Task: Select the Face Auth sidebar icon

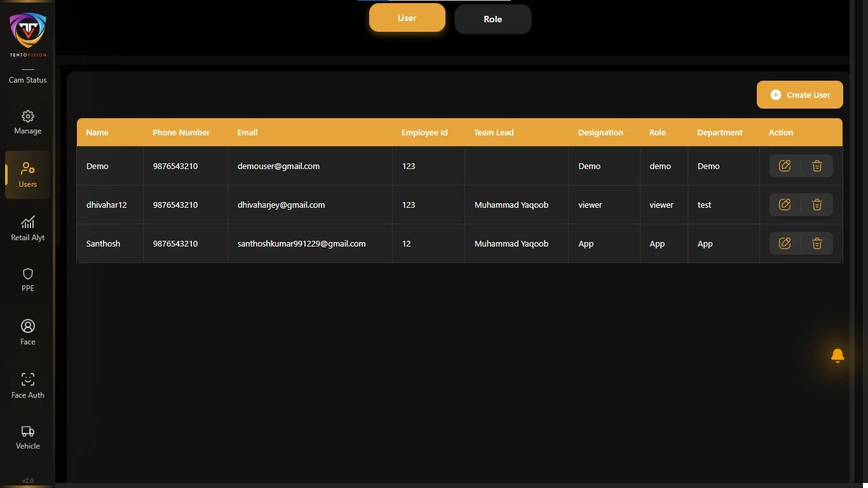Action: coord(27,384)
